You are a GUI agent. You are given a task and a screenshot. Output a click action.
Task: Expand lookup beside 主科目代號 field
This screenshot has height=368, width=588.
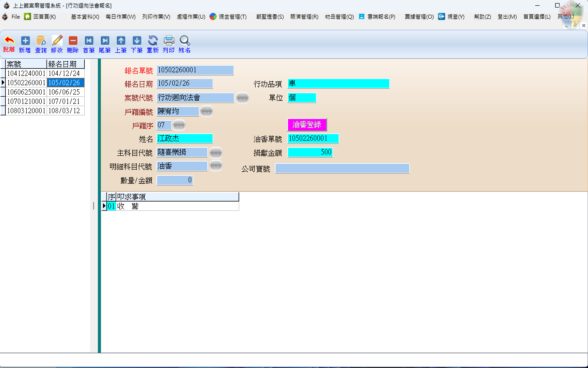[216, 153]
